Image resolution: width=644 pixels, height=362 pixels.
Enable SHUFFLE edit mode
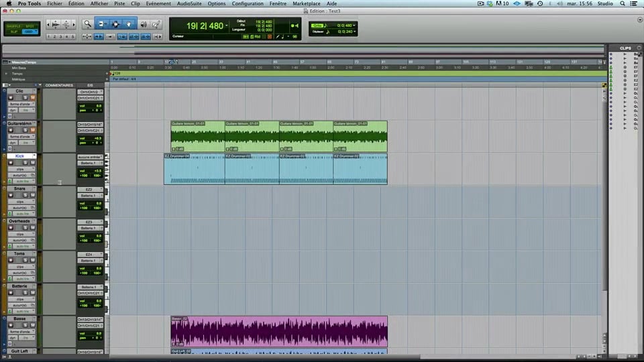pyautogui.click(x=13, y=26)
